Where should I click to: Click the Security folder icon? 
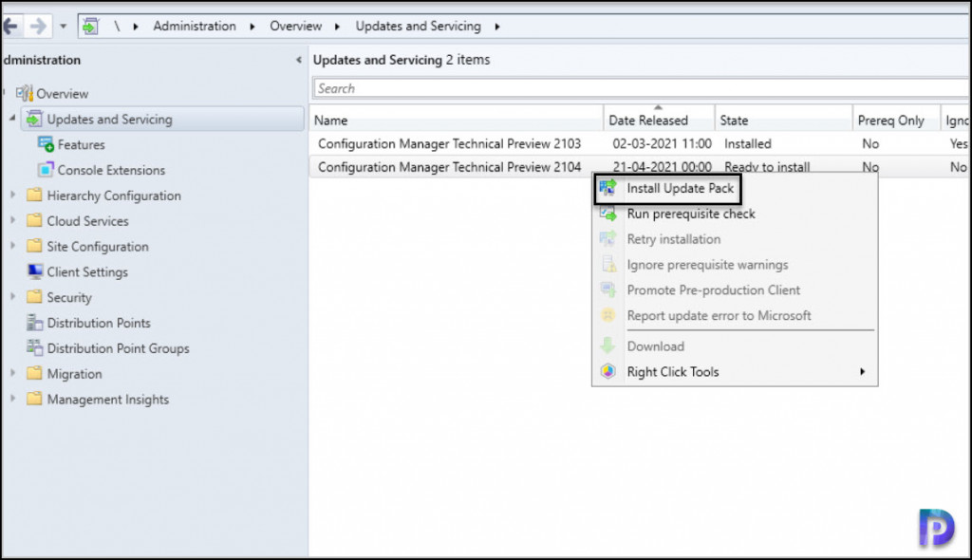click(35, 296)
